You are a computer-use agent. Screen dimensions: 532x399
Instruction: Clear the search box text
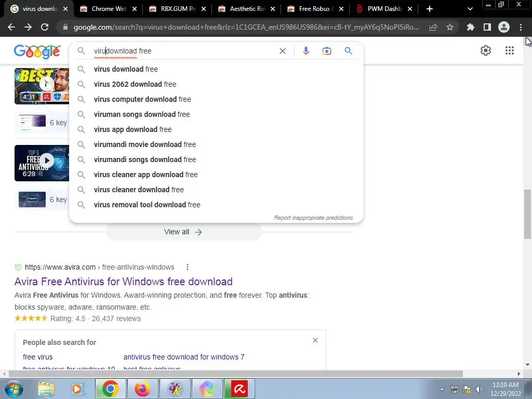pos(282,51)
